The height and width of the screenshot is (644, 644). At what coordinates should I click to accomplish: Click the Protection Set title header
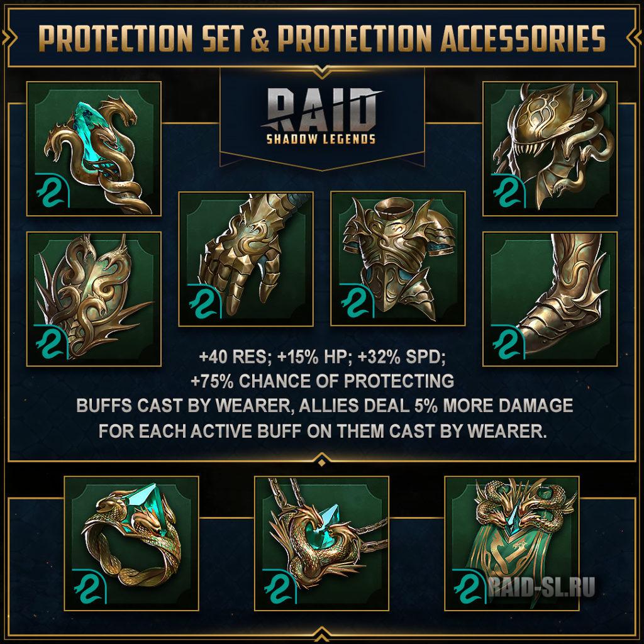(321, 38)
